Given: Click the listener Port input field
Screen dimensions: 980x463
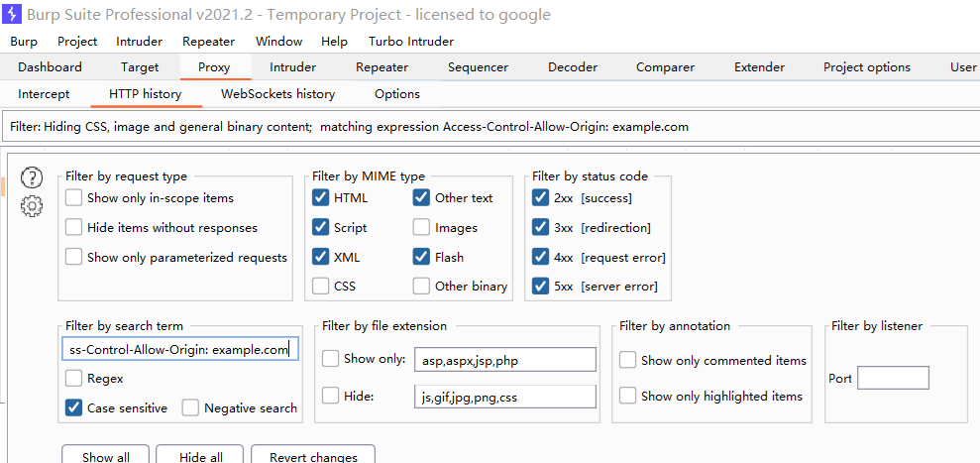Looking at the screenshot, I should (x=893, y=378).
